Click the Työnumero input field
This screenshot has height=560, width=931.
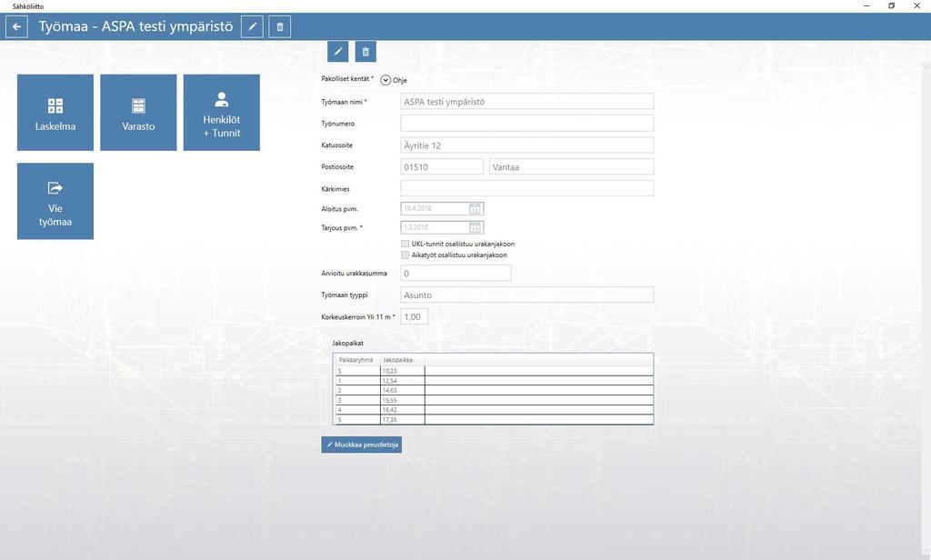(527, 124)
